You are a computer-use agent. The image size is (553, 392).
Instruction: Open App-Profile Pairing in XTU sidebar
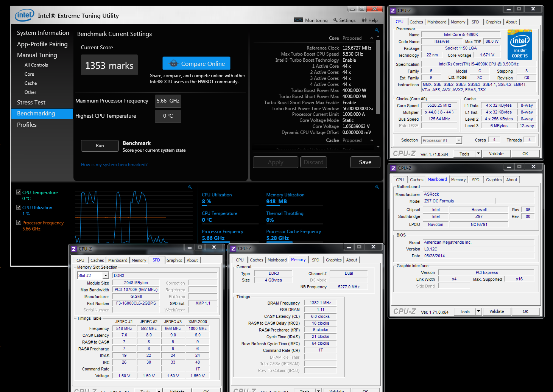click(x=42, y=44)
